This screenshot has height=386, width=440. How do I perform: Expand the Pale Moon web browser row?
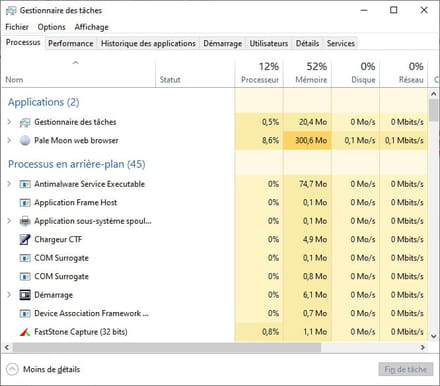(9, 140)
